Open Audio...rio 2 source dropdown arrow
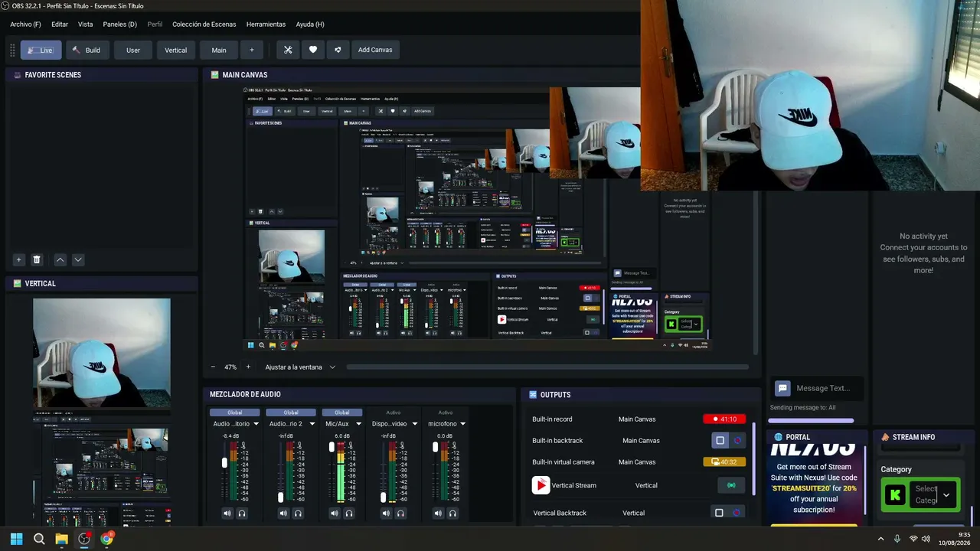 coord(312,424)
